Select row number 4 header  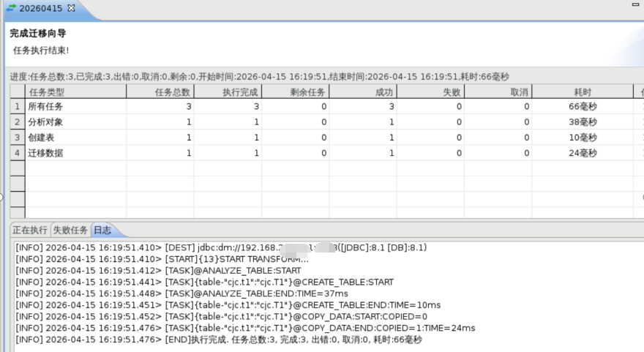coord(18,153)
